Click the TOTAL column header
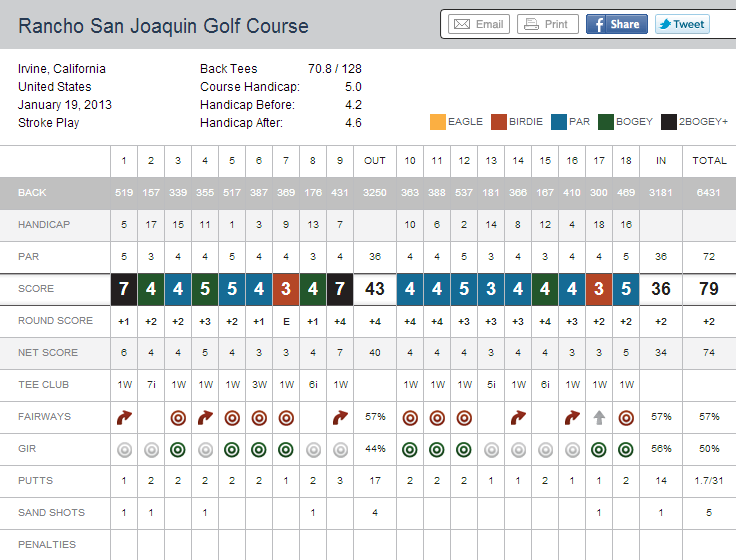The image size is (736, 560). coord(710,160)
